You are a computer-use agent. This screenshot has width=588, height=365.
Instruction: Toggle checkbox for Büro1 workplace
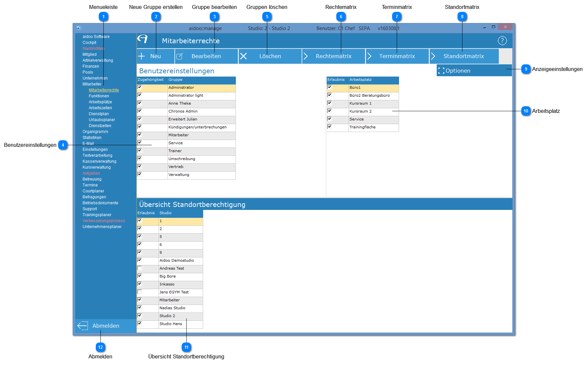tap(329, 87)
